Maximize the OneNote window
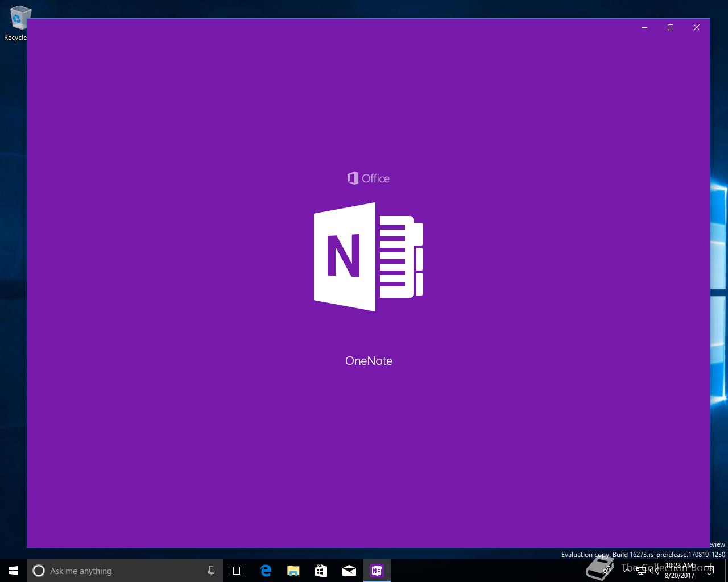The image size is (728, 582). click(671, 27)
